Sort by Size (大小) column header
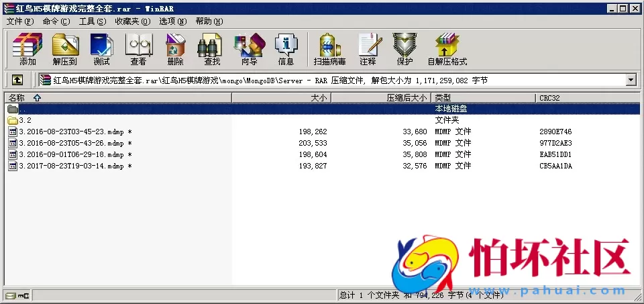The image size is (644, 304). coord(282,98)
